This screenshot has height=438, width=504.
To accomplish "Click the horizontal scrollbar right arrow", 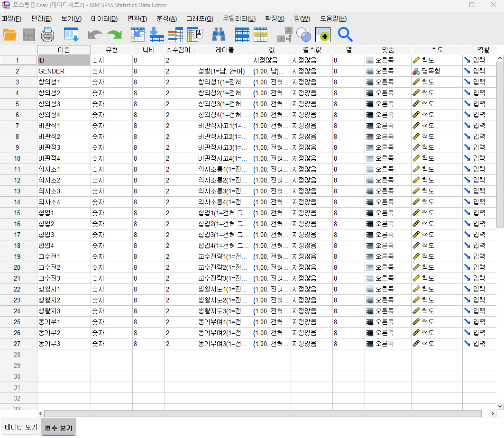I will pyautogui.click(x=493, y=413).
